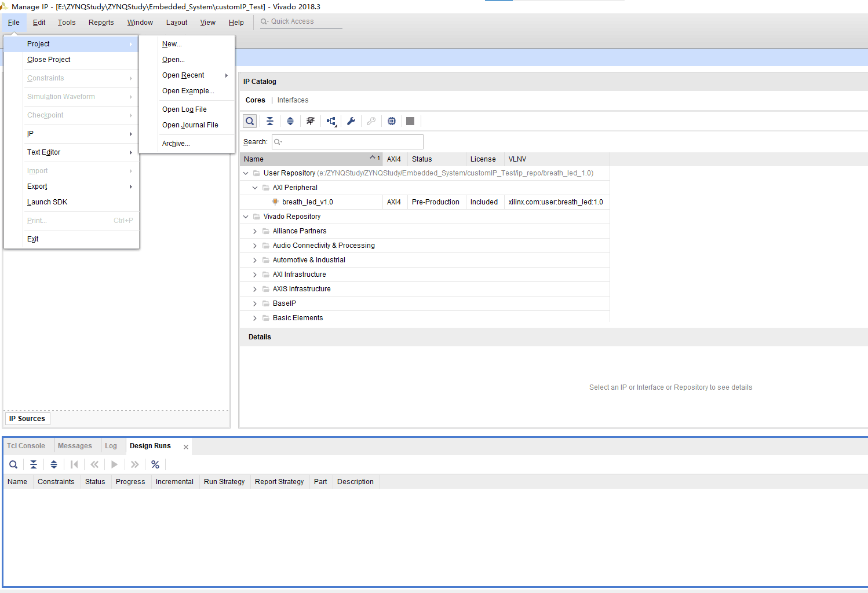Viewport: 868px width, 593px height.
Task: Click the Customize IP icon in IP Catalog
Action: coord(311,121)
